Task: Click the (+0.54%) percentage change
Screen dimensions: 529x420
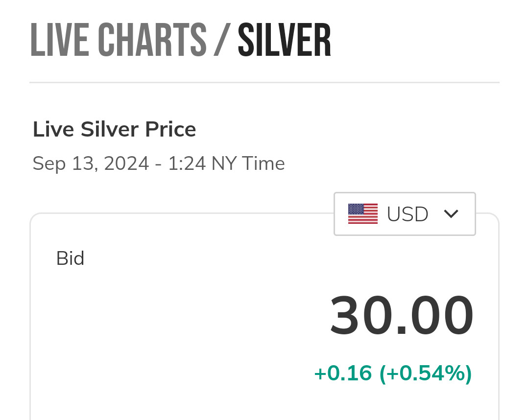Action: coord(426,373)
